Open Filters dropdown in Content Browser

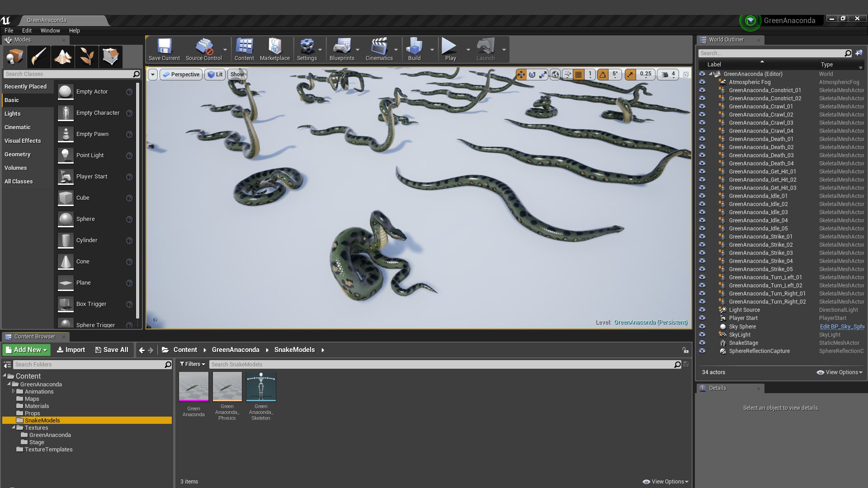coord(193,364)
